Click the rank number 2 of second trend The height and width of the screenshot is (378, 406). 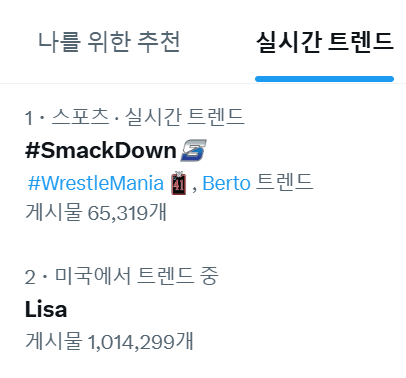coord(30,277)
